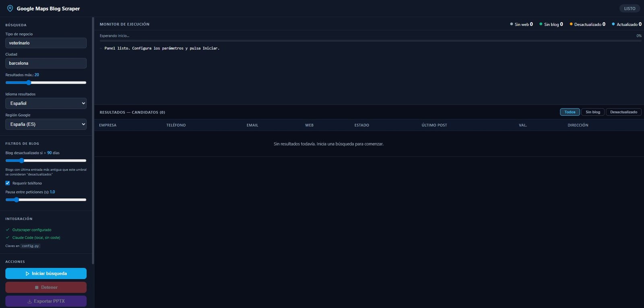The height and width of the screenshot is (308, 644).
Task: Select the Desactualizado filter tab
Action: click(623, 112)
